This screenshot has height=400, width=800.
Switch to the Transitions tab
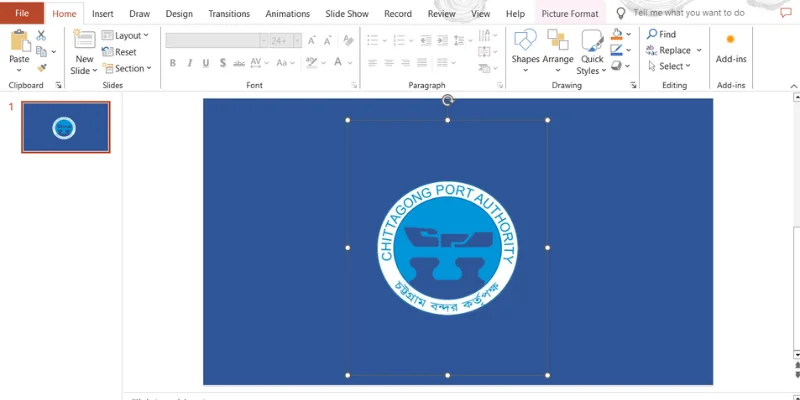coord(227,14)
